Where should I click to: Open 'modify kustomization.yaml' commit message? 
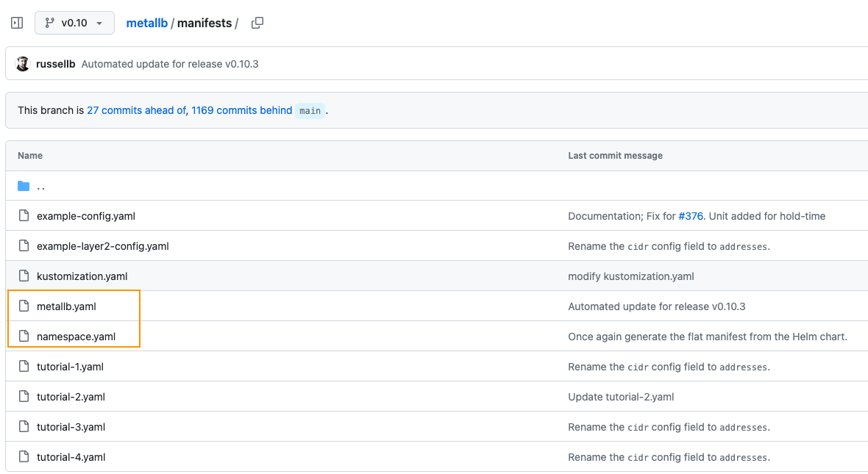(x=631, y=276)
